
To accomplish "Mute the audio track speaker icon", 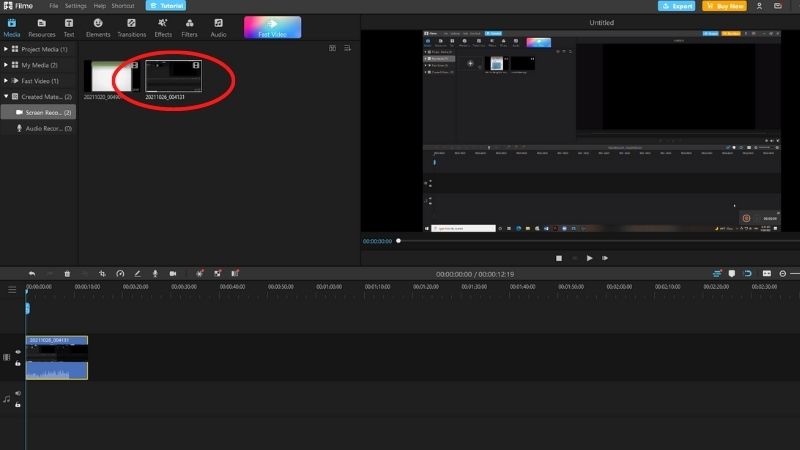I will pyautogui.click(x=18, y=393).
